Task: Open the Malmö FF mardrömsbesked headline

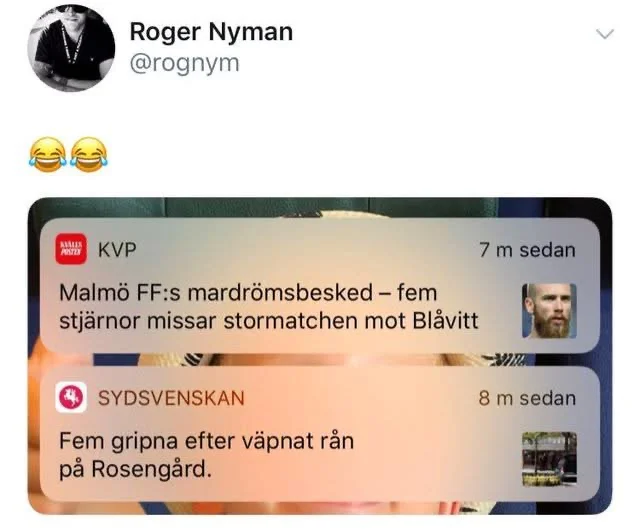Action: click(269, 307)
